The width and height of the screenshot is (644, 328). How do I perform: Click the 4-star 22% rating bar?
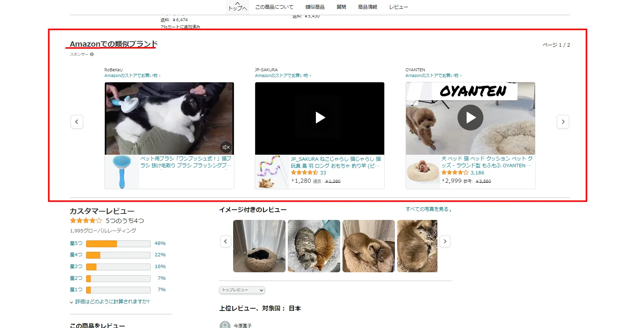pos(118,255)
